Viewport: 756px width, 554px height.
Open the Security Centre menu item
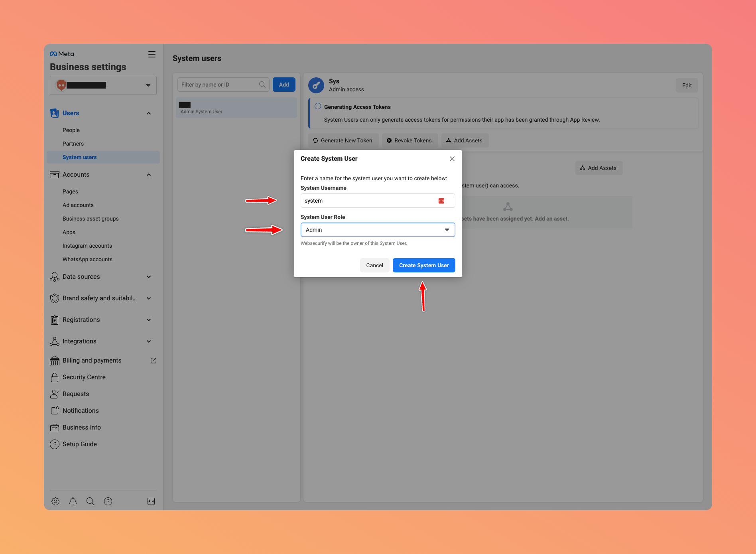tap(84, 377)
